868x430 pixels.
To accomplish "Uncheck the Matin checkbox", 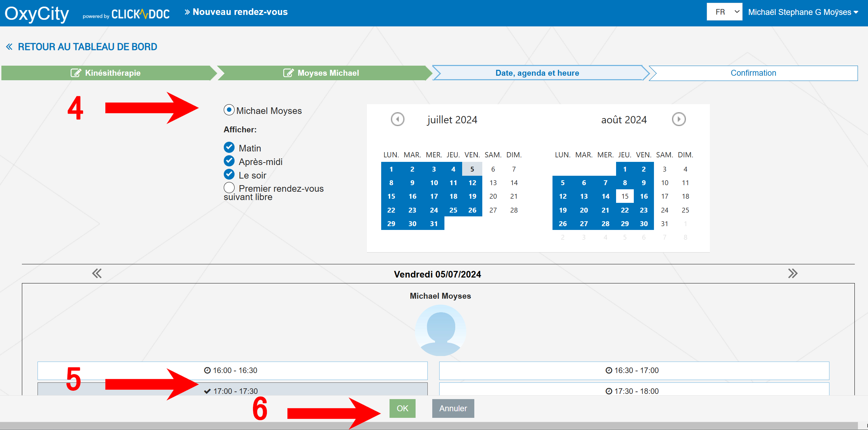I will 229,148.
